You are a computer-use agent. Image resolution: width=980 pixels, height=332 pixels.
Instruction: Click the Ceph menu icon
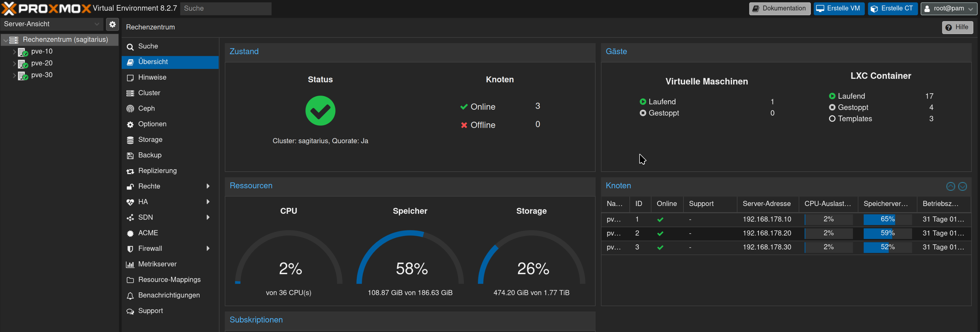pos(130,109)
